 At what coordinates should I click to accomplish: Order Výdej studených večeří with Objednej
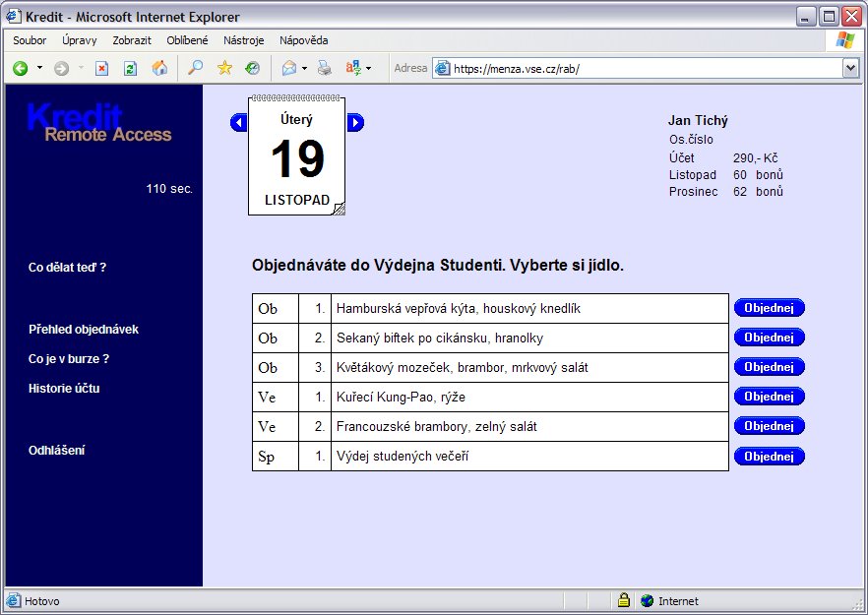point(769,457)
